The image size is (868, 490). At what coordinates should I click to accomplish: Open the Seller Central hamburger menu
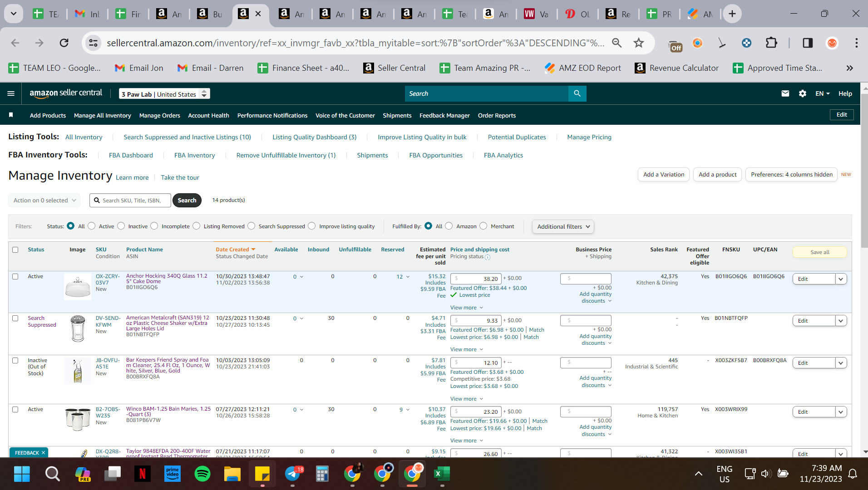(11, 93)
